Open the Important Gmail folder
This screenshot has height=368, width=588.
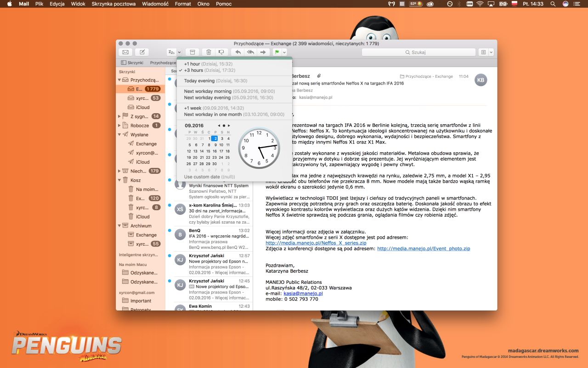point(140,301)
